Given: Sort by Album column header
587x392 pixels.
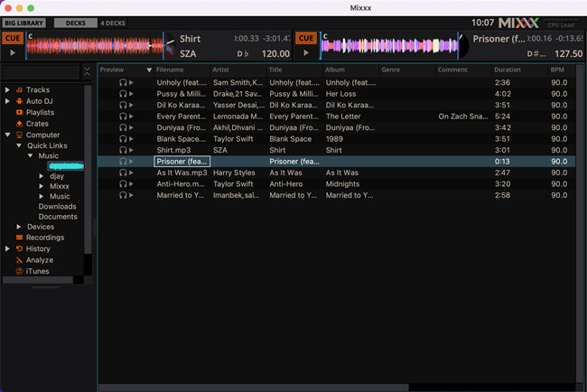Looking at the screenshot, I should click(351, 70).
